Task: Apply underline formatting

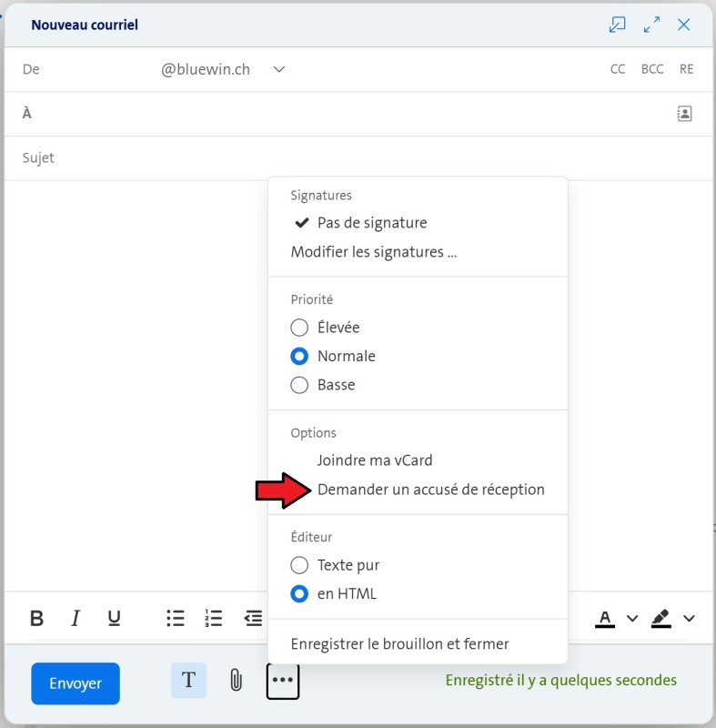Action: click(114, 619)
